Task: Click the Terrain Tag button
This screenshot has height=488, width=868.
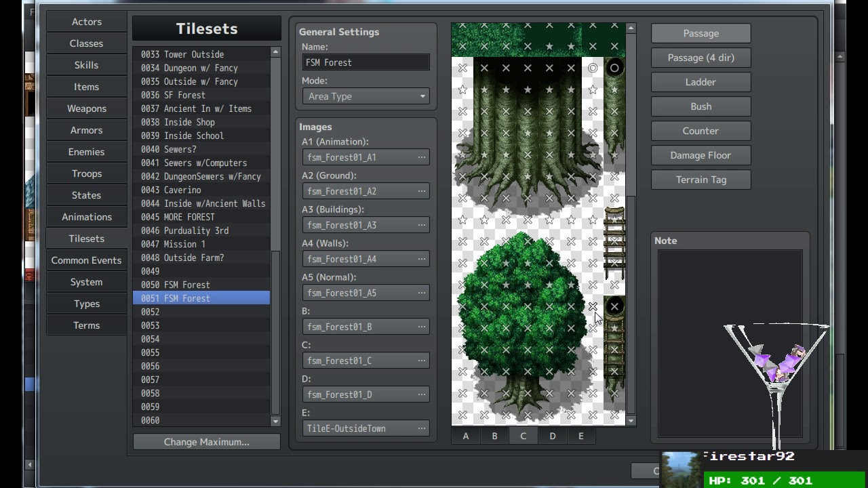Action: [x=701, y=180]
